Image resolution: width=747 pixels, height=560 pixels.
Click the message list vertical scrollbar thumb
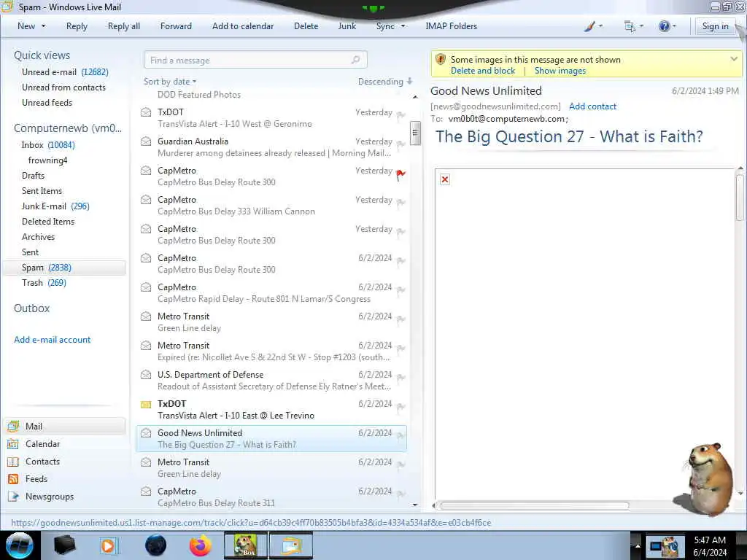coord(415,133)
